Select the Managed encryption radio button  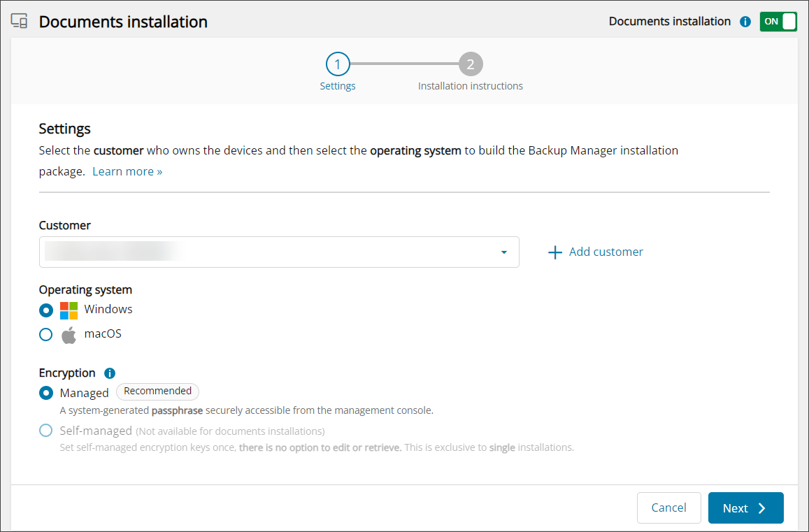click(x=46, y=393)
